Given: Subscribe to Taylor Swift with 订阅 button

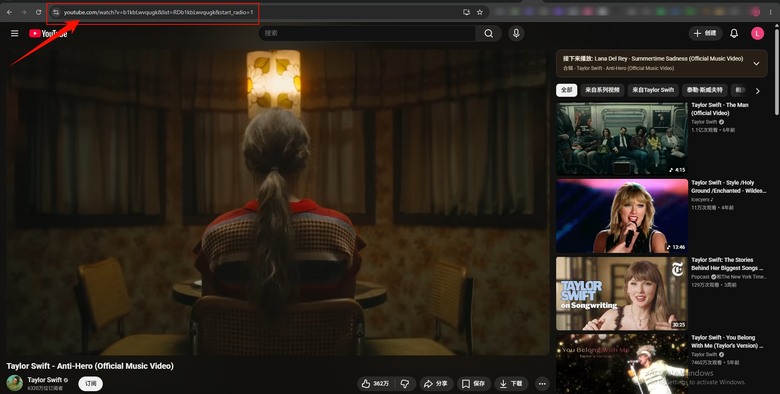Looking at the screenshot, I should tap(91, 384).
